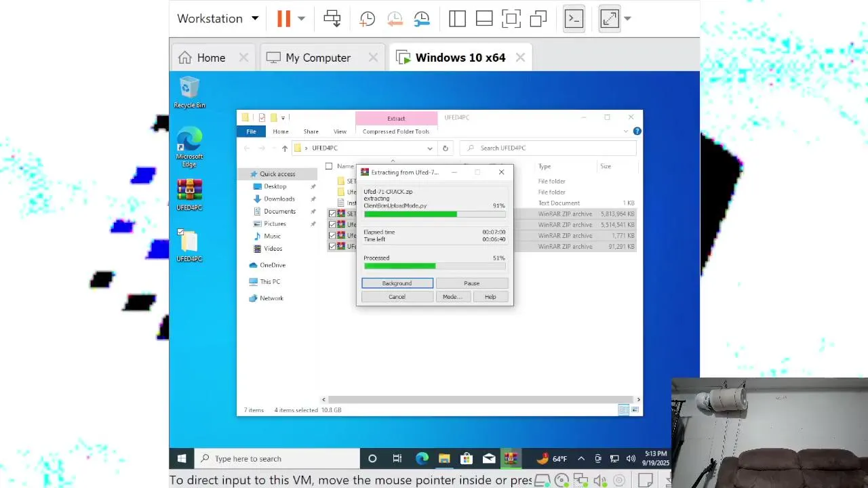Click Pause in the extraction dialog
This screenshot has width=868, height=488.
coord(471,283)
